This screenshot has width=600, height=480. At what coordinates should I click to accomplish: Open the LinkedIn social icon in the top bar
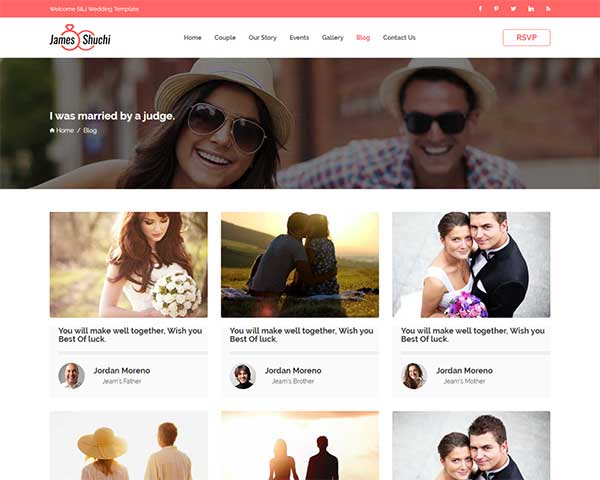pos(531,9)
